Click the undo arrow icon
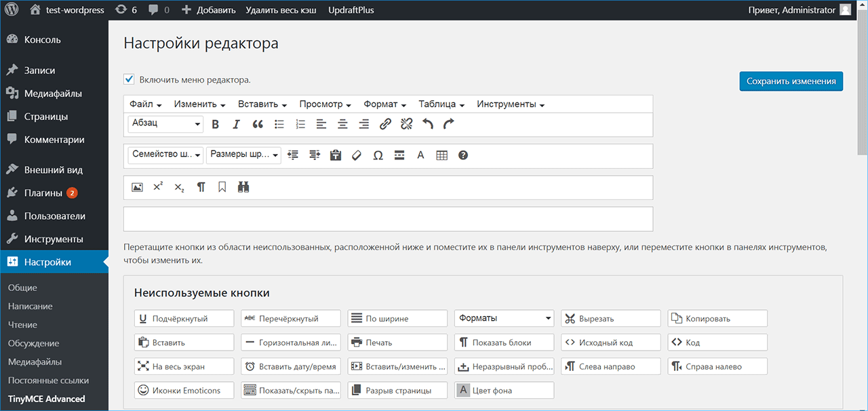 pyautogui.click(x=428, y=124)
